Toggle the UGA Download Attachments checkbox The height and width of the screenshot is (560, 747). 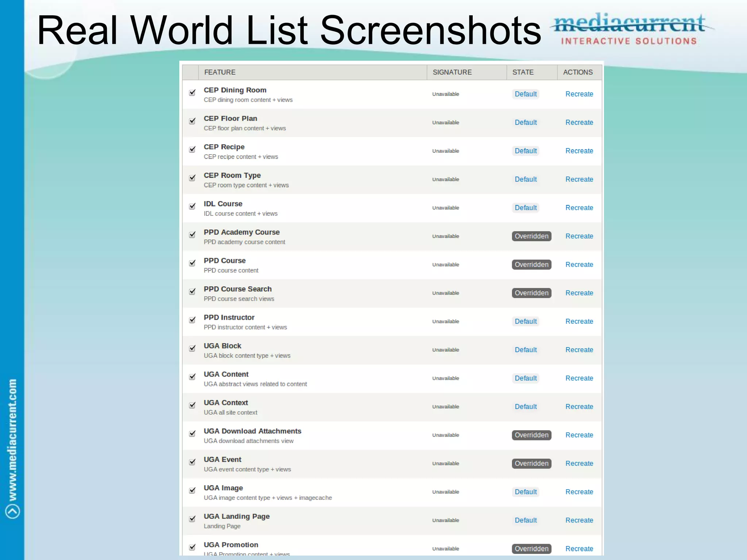coord(192,434)
